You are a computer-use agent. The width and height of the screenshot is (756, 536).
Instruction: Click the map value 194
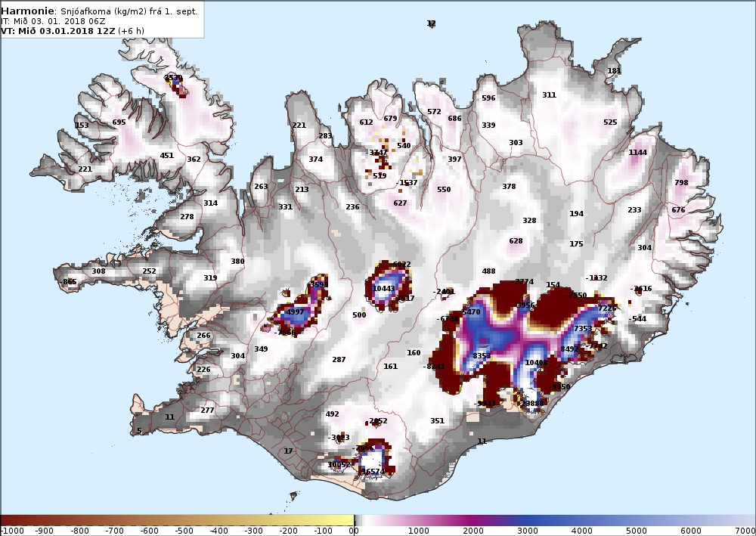click(x=576, y=213)
